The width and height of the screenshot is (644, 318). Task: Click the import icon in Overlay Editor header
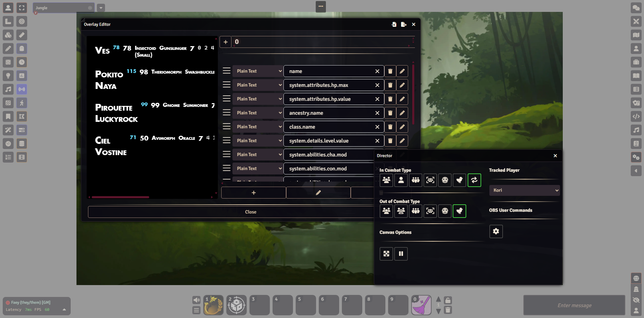[x=394, y=24]
